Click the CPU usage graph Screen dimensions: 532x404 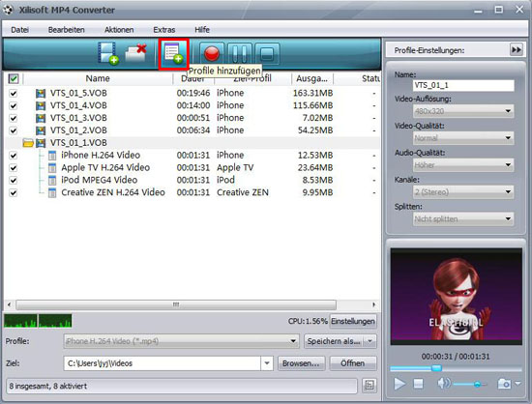click(x=38, y=321)
